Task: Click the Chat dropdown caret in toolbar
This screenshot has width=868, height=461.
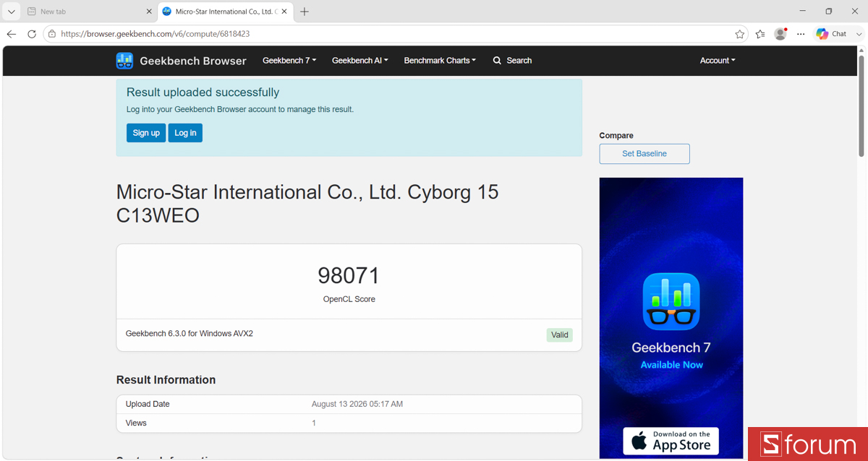Action: tap(859, 34)
